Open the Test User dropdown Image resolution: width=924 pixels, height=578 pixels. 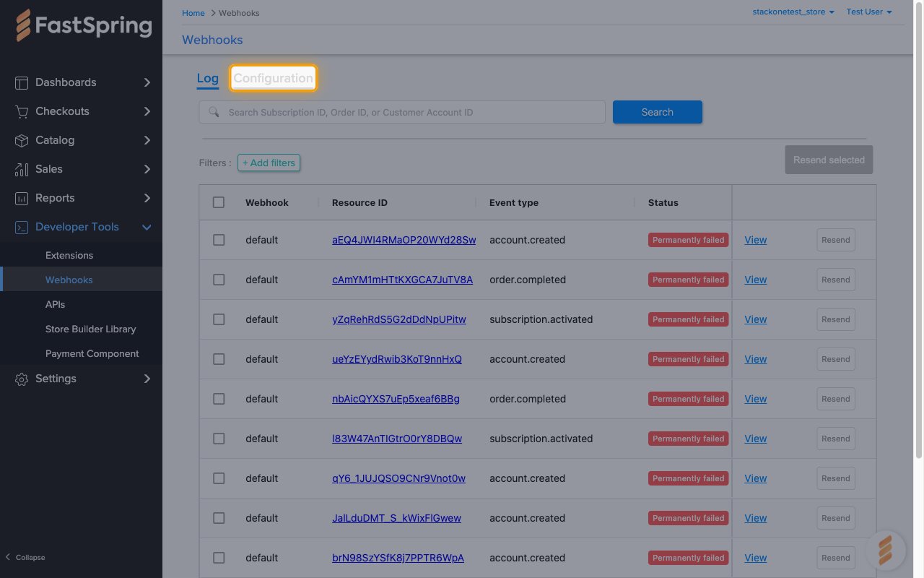[869, 12]
